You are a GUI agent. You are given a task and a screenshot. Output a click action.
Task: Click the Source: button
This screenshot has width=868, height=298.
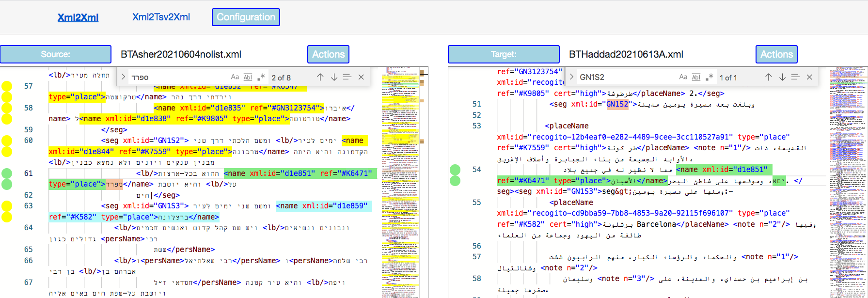pos(56,54)
